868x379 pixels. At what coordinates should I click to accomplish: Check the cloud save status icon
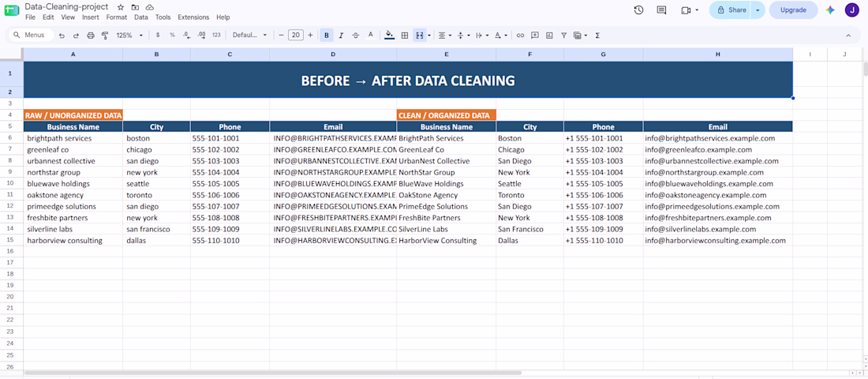[x=149, y=7]
